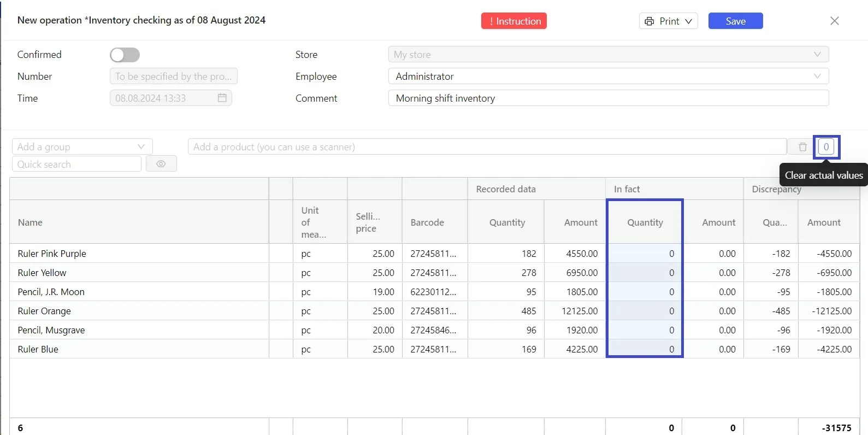The image size is (868, 435).
Task: Select the Pencil, Musgrave row name
Action: point(51,330)
